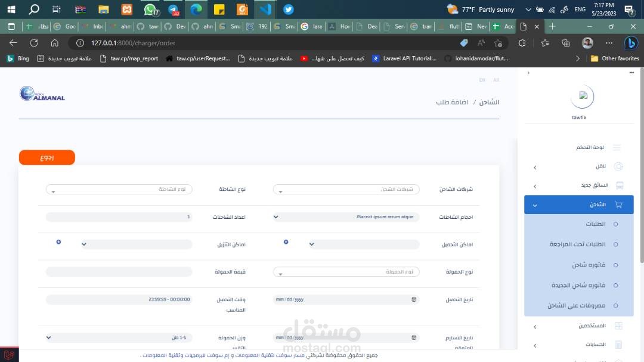Click the tawfik profile avatar
The image size is (644, 362).
[583, 97]
